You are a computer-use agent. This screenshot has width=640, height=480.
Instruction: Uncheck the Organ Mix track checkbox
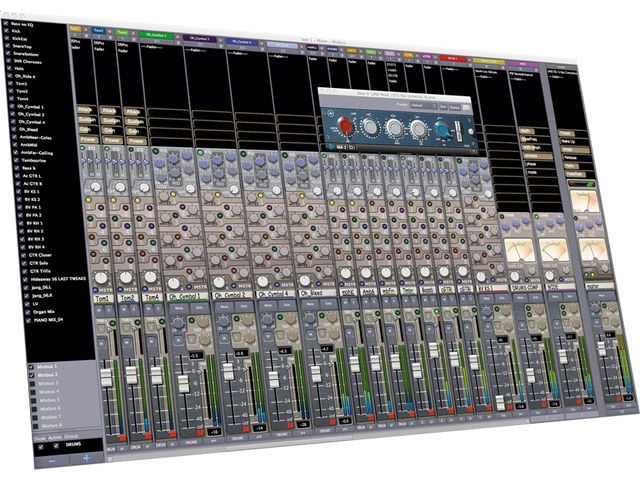27,312
